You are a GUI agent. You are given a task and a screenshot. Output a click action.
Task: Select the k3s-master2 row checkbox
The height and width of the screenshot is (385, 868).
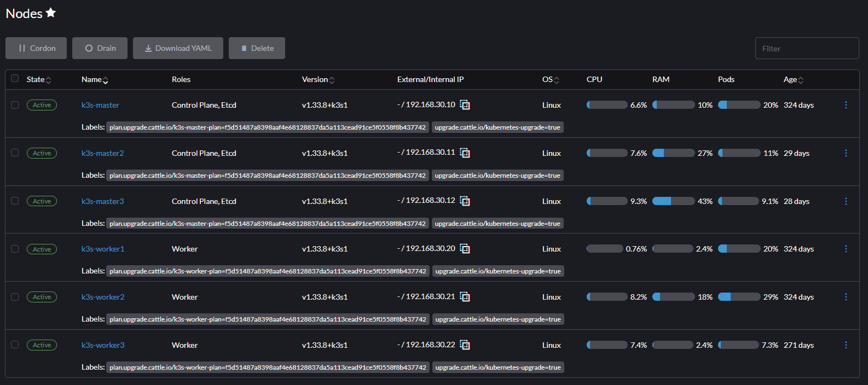tap(15, 153)
